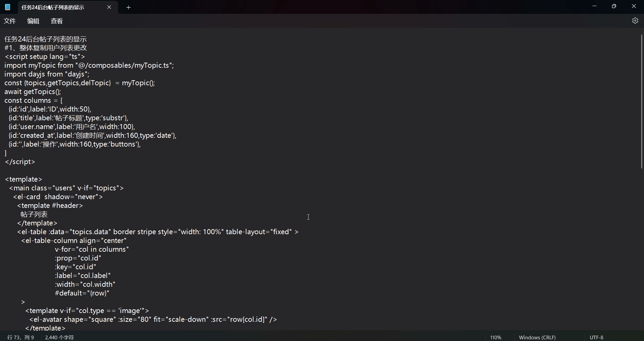Place cursor in the code editing area
This screenshot has width=644, height=341.
[309, 217]
